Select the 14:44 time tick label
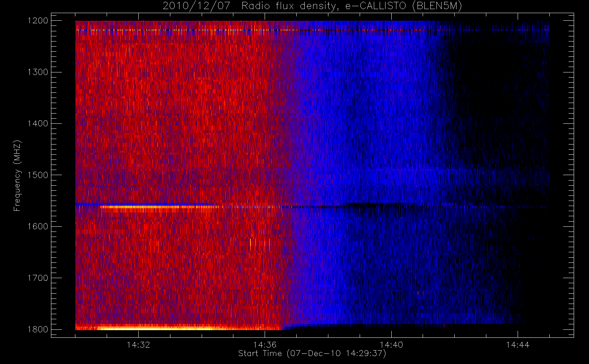589x364 pixels. pos(518,345)
